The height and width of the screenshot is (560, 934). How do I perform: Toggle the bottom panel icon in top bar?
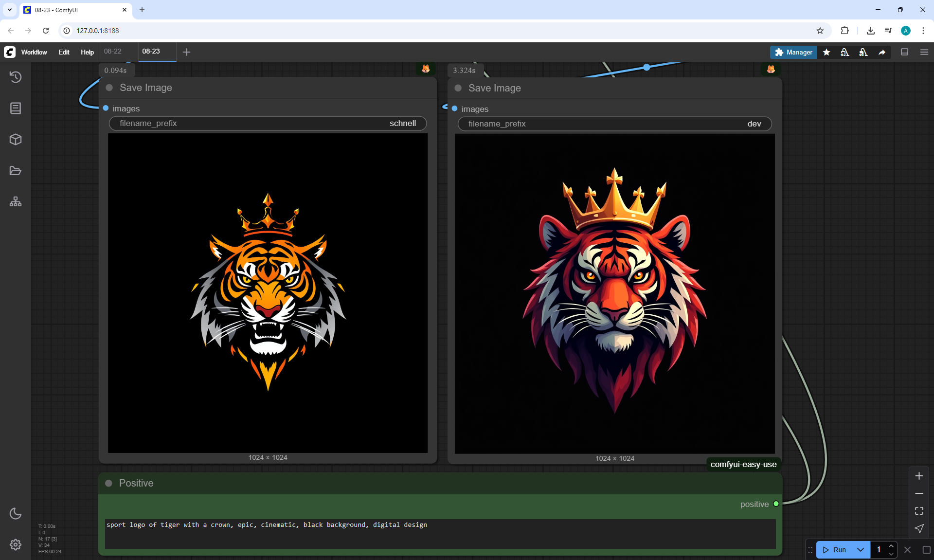tap(905, 52)
